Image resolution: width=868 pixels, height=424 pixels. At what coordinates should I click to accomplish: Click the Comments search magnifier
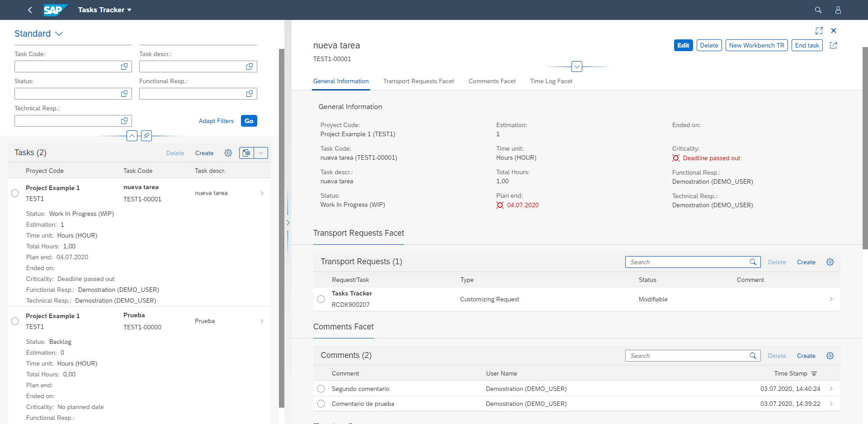[x=753, y=356]
